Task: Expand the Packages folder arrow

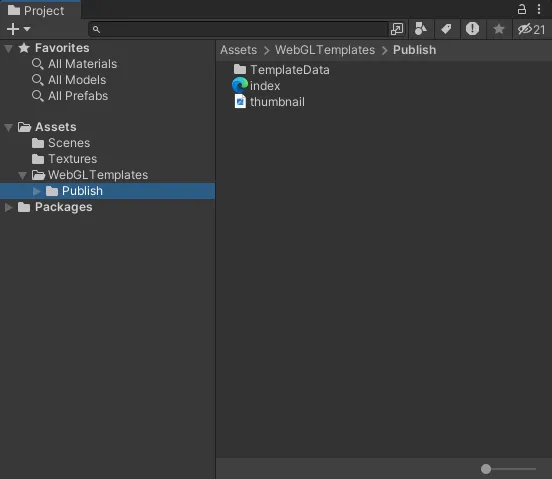Action: [8, 207]
